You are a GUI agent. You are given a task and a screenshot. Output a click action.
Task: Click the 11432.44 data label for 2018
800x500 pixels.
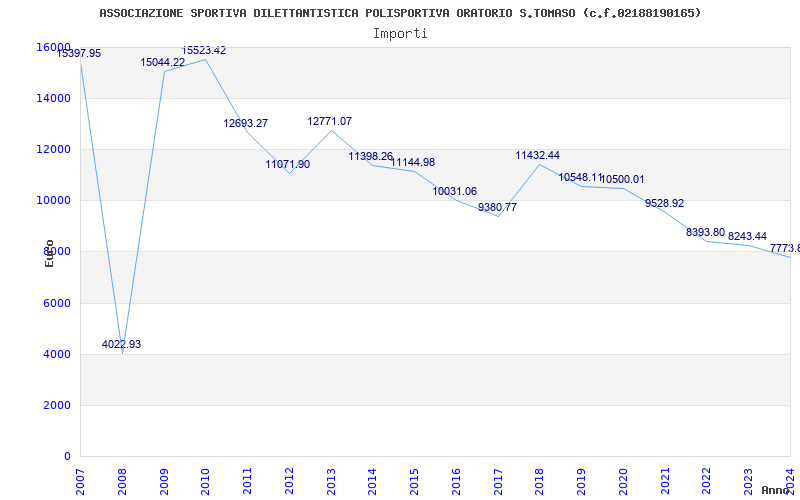pyautogui.click(x=538, y=156)
